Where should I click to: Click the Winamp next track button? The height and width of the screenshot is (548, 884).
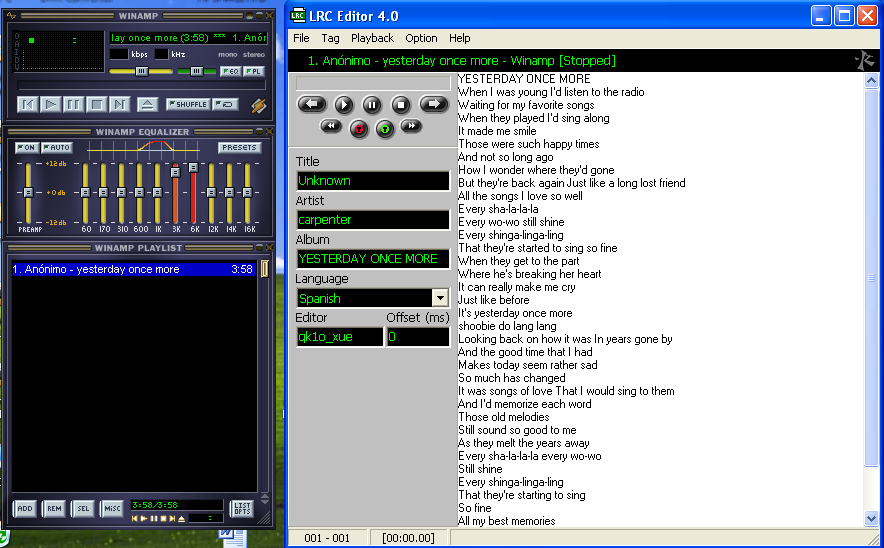[x=120, y=104]
